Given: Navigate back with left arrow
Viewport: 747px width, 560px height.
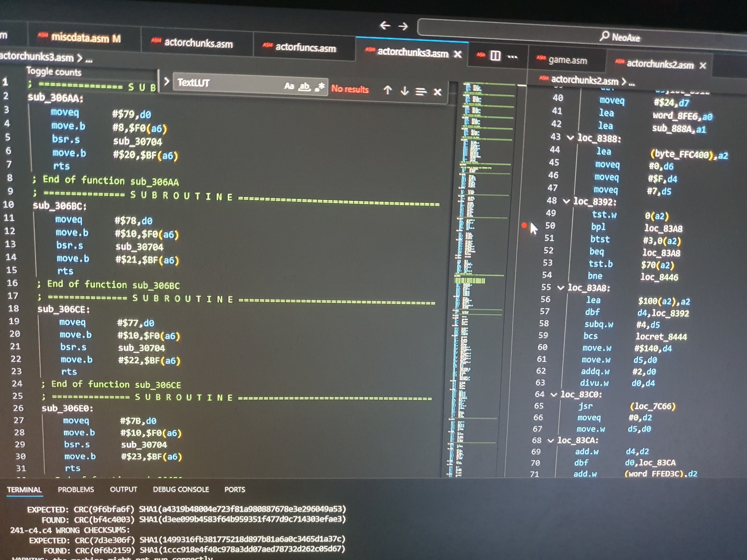Looking at the screenshot, I should tap(385, 25).
